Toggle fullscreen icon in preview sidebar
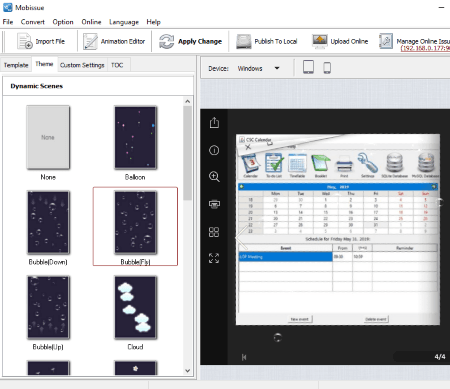Screen dimensions: 450x389 tap(214, 258)
